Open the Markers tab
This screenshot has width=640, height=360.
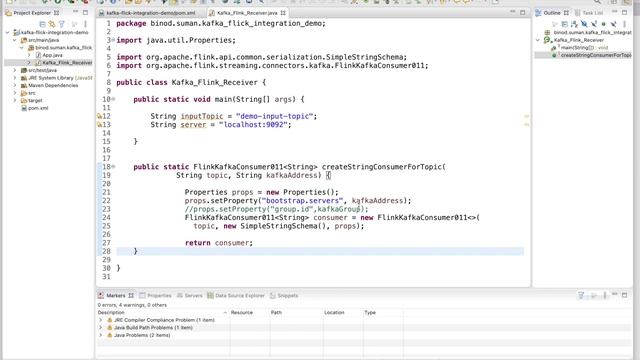[116, 296]
